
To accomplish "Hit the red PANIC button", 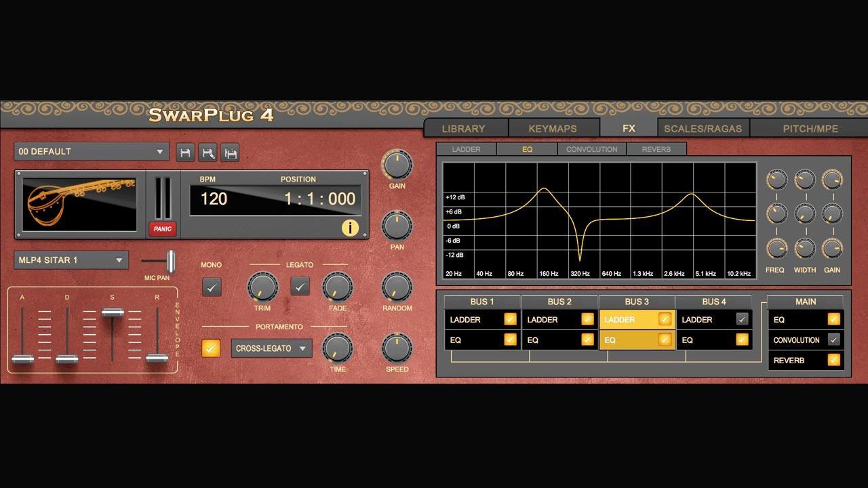I will 162,228.
